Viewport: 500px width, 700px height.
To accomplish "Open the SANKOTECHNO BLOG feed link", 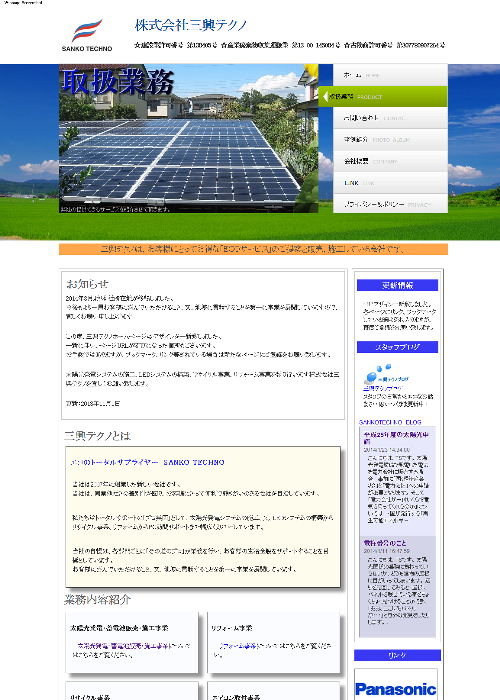I will 390,422.
